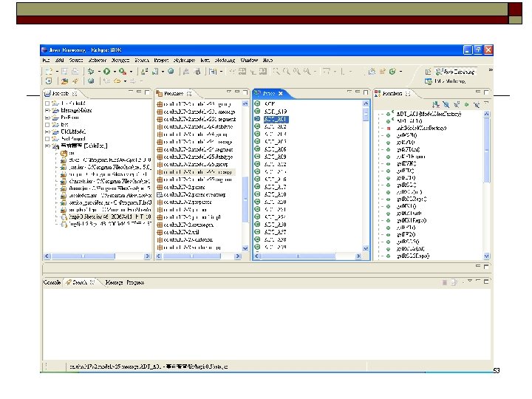Click the Sort members icon in Members view
The image size is (532, 399).
coord(436,104)
